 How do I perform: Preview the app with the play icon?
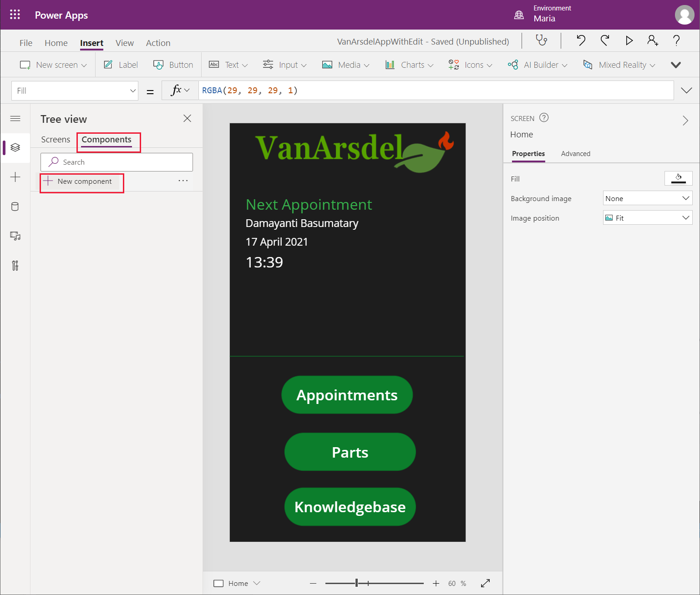[629, 40]
